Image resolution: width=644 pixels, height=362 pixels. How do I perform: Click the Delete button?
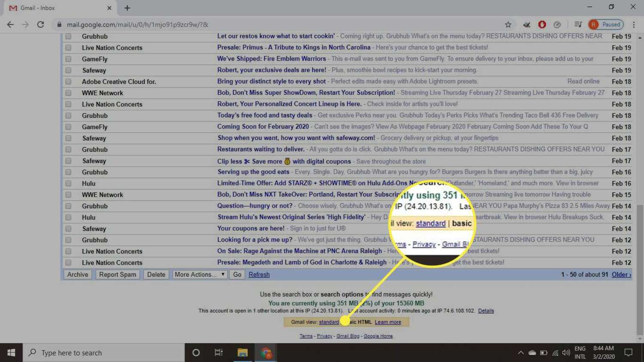tap(156, 274)
